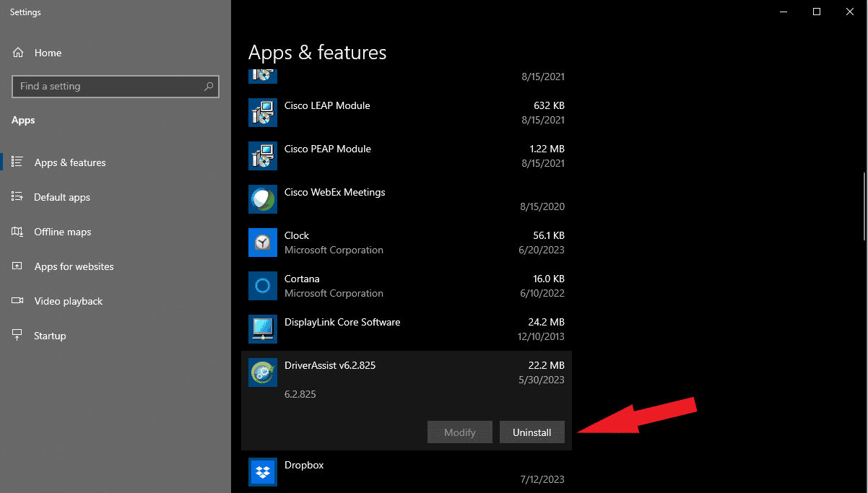The width and height of the screenshot is (868, 493).
Task: Click the 16.0 KB size value
Action: click(x=548, y=279)
